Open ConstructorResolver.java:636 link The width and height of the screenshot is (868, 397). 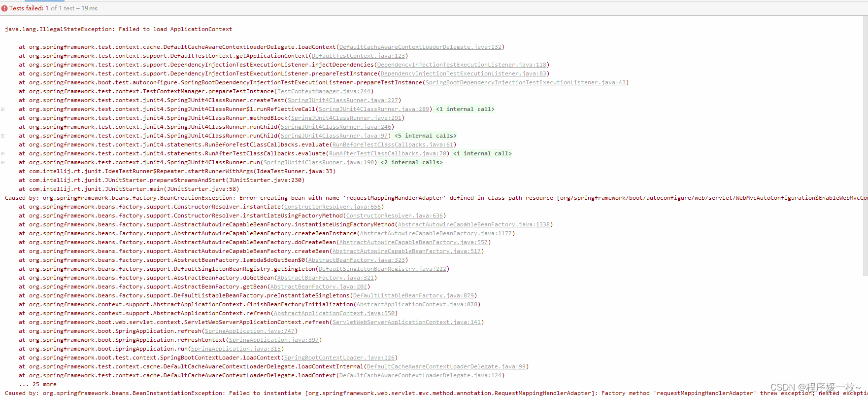(x=395, y=216)
